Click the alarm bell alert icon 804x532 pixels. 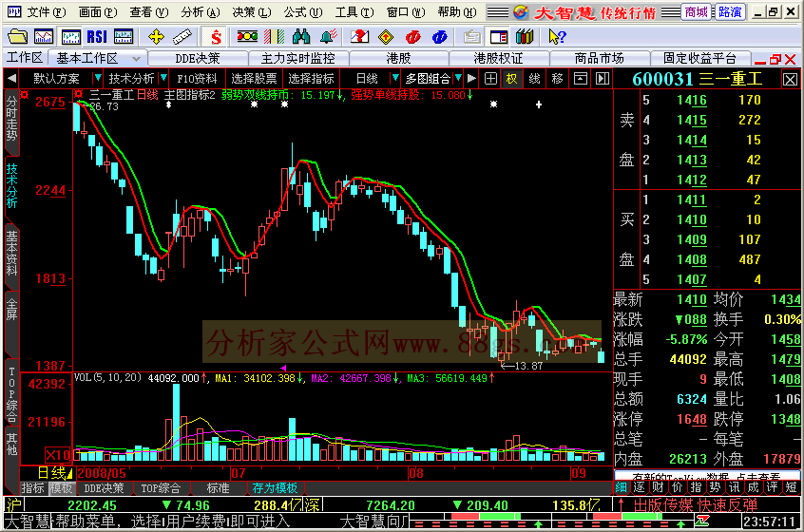(328, 37)
